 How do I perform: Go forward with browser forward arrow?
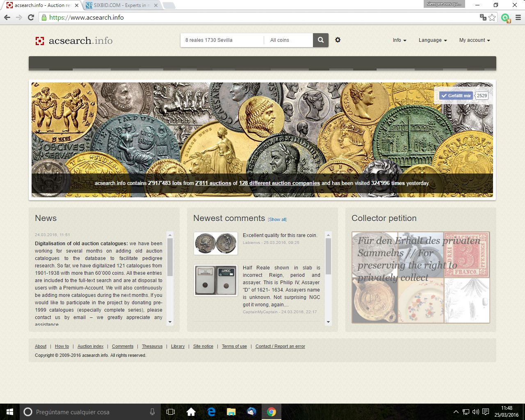coord(19,17)
